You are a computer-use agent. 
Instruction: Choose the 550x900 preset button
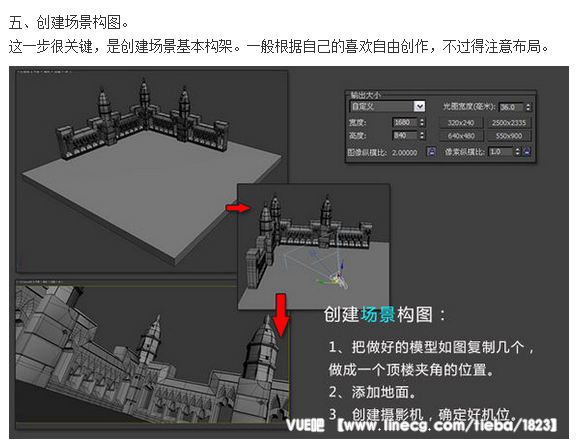509,136
